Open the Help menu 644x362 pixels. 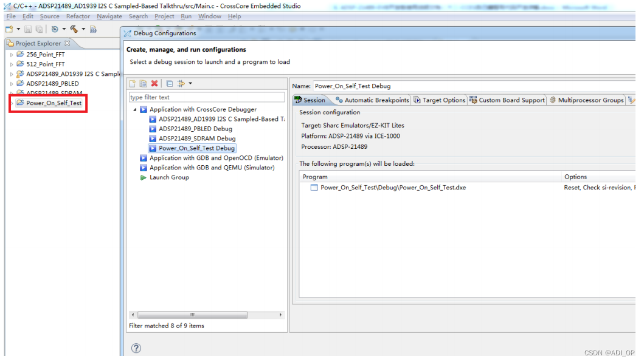[235, 16]
